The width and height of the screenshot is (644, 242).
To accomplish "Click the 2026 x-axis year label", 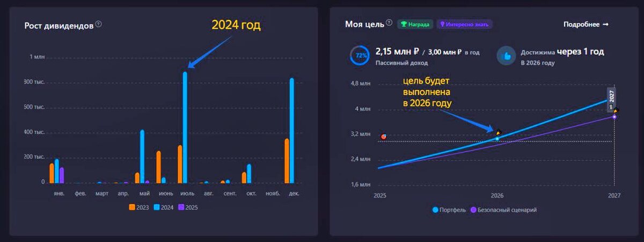I will click(x=497, y=197).
